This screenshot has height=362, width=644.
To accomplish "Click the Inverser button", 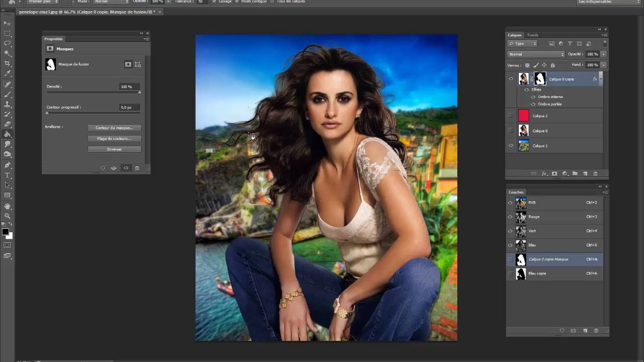I will coord(114,149).
